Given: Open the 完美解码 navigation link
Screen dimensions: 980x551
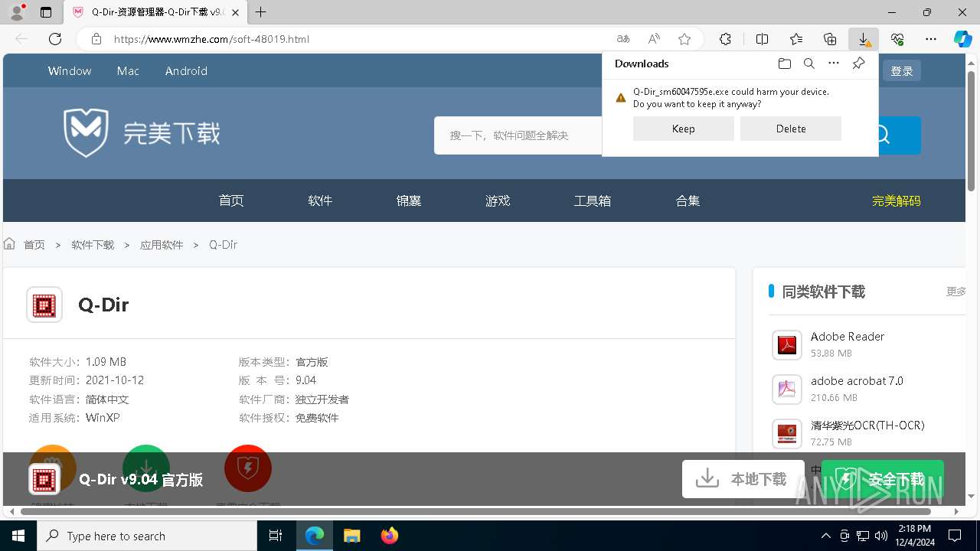Looking at the screenshot, I should pyautogui.click(x=897, y=201).
